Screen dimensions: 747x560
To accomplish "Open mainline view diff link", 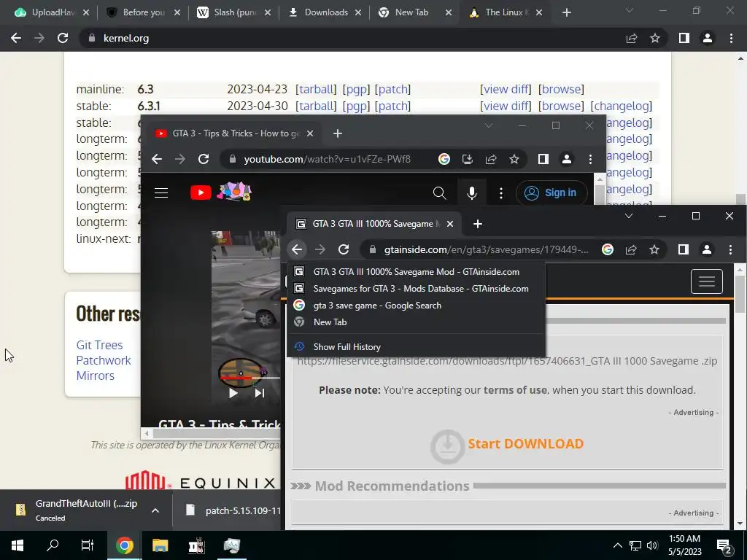I will click(506, 89).
